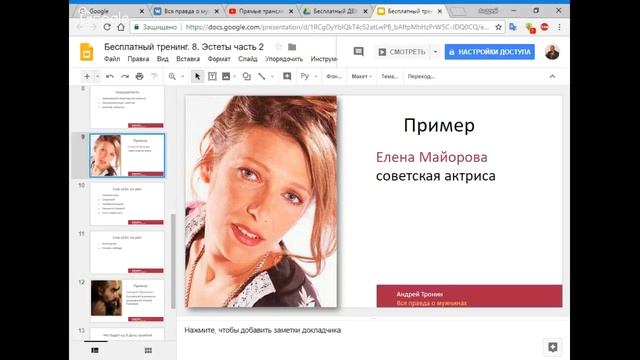
Task: Click the Фон background button
Action: tap(334, 76)
